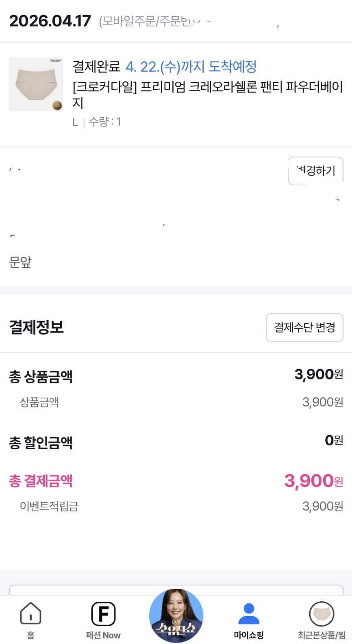Viewport: 352px width, 644px height.
Task: Tap the 4. 22.(수)까지 도착예정 delivery text
Action: point(191,66)
